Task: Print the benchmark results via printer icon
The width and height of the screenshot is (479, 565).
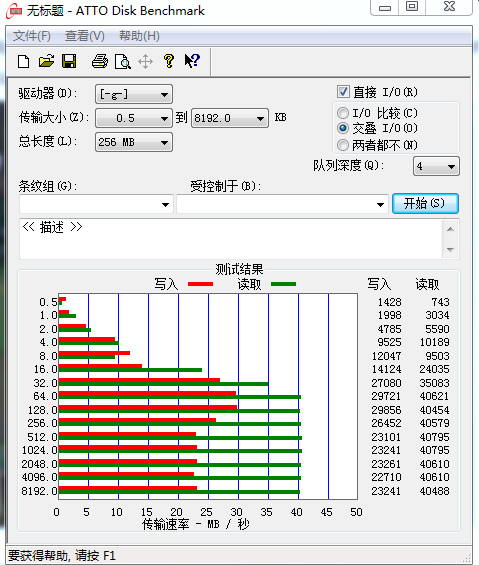Action: [x=100, y=61]
